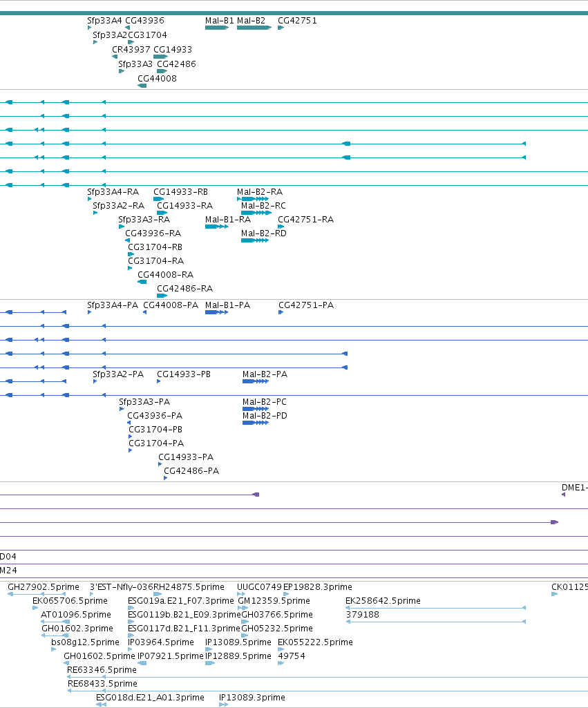The width and height of the screenshot is (588, 708).
Task: Select the Mal-B1-RA transcript glyph
Action: click(217, 227)
